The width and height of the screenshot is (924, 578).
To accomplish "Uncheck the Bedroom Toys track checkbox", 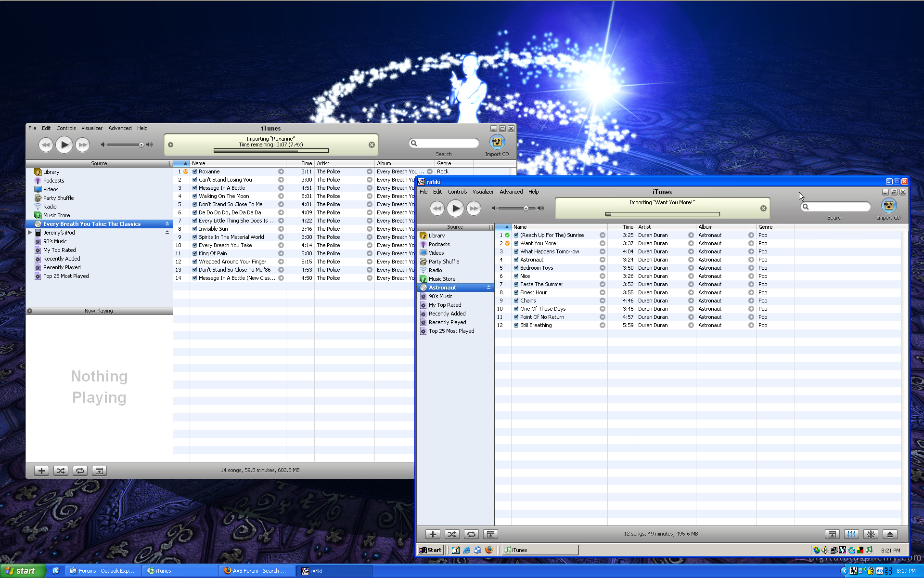I will (x=516, y=268).
